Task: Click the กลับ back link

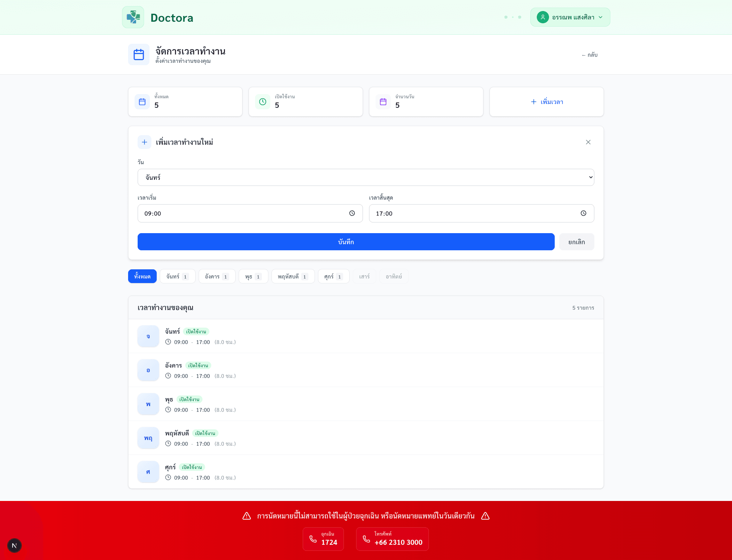Action: pos(589,55)
